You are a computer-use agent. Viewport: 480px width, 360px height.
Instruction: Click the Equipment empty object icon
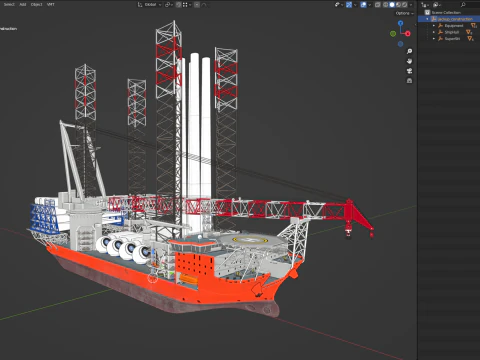pyautogui.click(x=440, y=26)
